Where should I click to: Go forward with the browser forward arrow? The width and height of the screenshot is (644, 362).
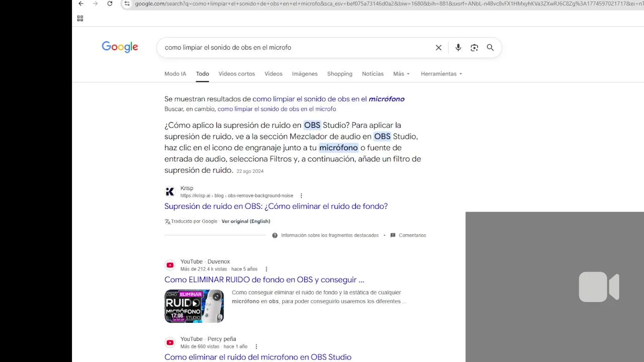point(95,4)
